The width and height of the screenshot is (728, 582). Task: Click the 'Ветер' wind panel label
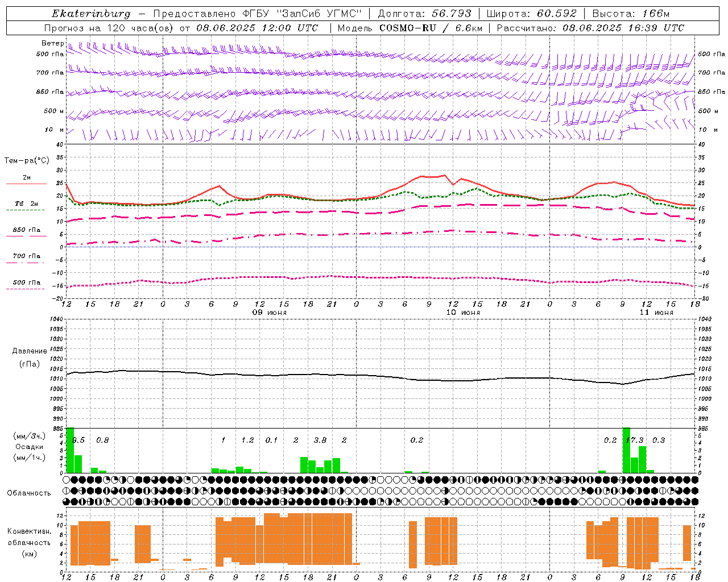tap(52, 43)
